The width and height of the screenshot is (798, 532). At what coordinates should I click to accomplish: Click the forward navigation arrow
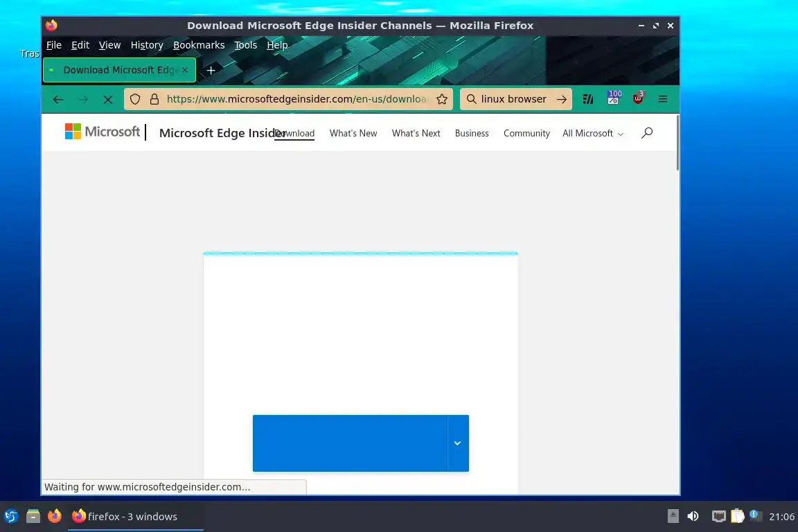[83, 99]
